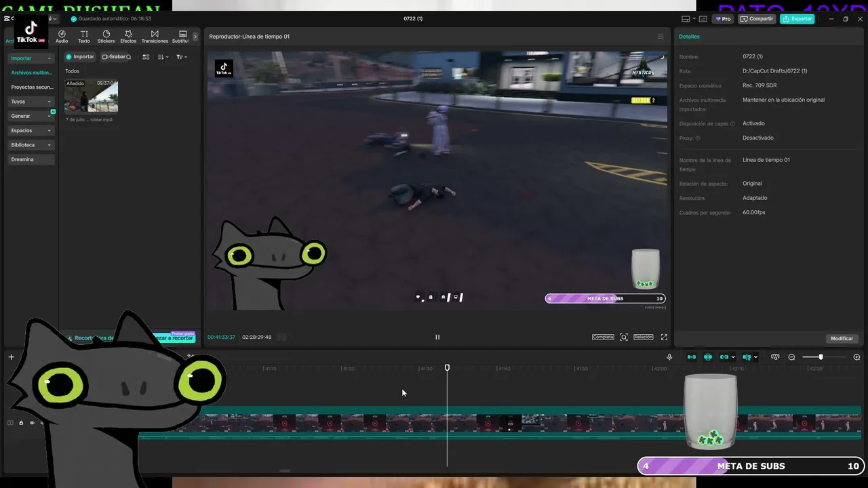
Task: Click the Pro badge button
Action: click(x=722, y=19)
